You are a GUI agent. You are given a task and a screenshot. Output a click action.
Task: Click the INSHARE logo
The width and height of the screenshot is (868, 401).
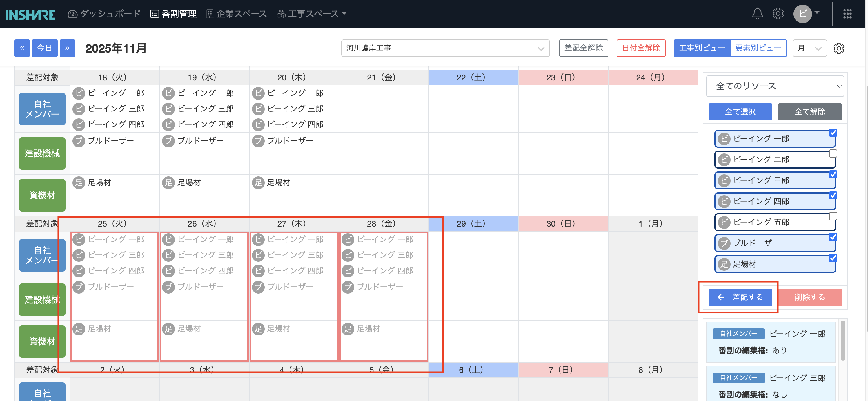(30, 14)
